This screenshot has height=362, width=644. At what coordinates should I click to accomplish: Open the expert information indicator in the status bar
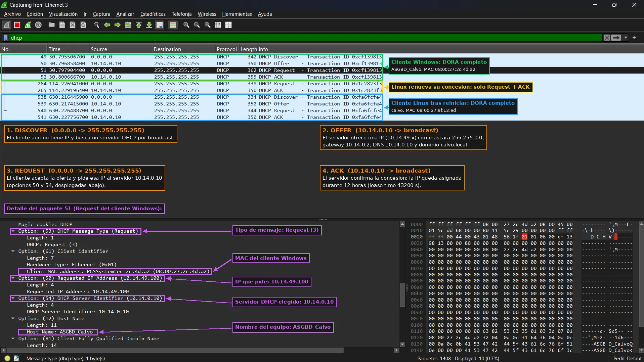[7, 358]
